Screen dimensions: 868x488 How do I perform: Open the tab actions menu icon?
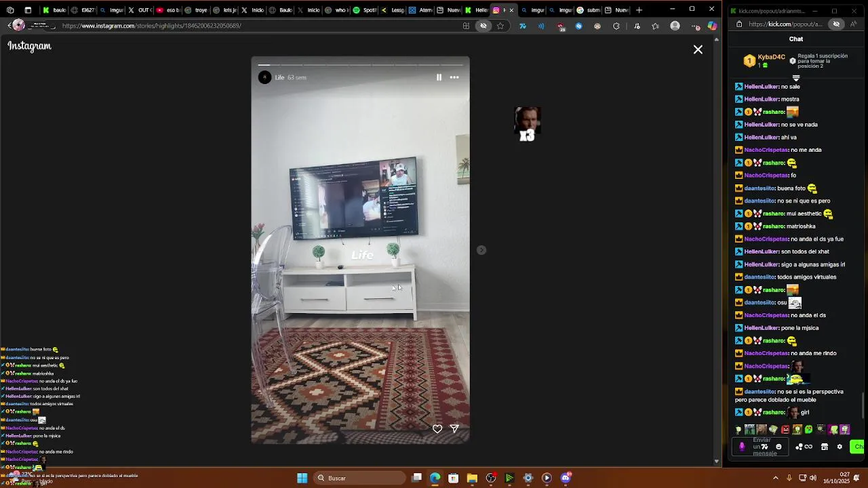click(28, 10)
